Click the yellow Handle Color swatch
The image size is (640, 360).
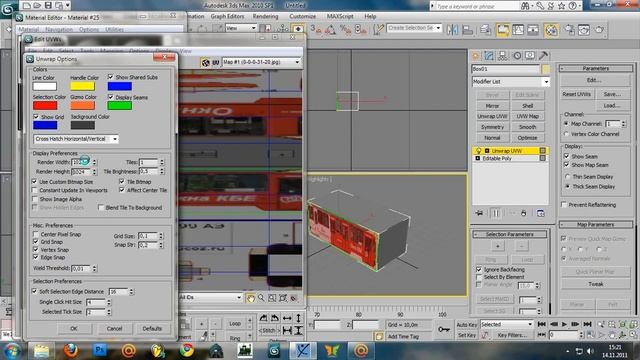tap(82, 87)
